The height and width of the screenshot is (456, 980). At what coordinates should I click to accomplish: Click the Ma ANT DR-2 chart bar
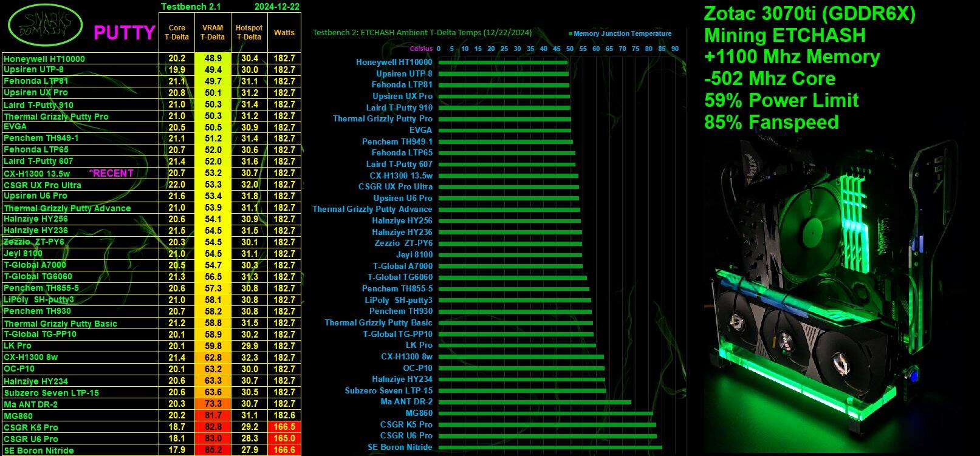click(535, 402)
